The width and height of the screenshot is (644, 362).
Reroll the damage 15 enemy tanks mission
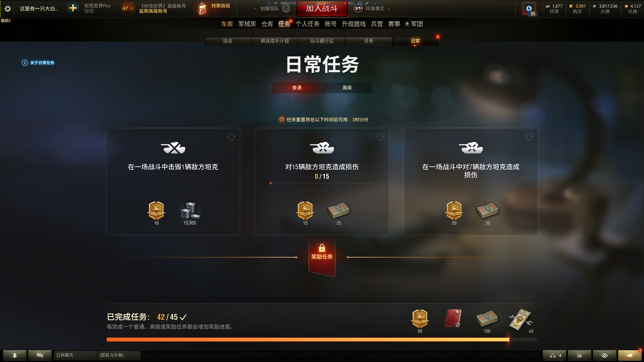pos(381,137)
